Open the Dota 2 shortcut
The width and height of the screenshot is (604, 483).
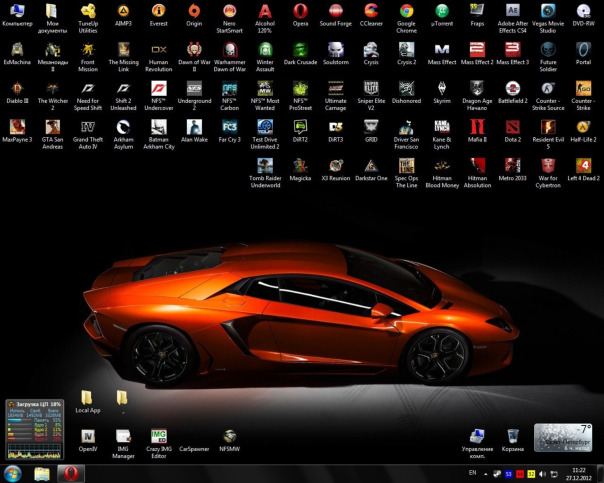[x=512, y=127]
